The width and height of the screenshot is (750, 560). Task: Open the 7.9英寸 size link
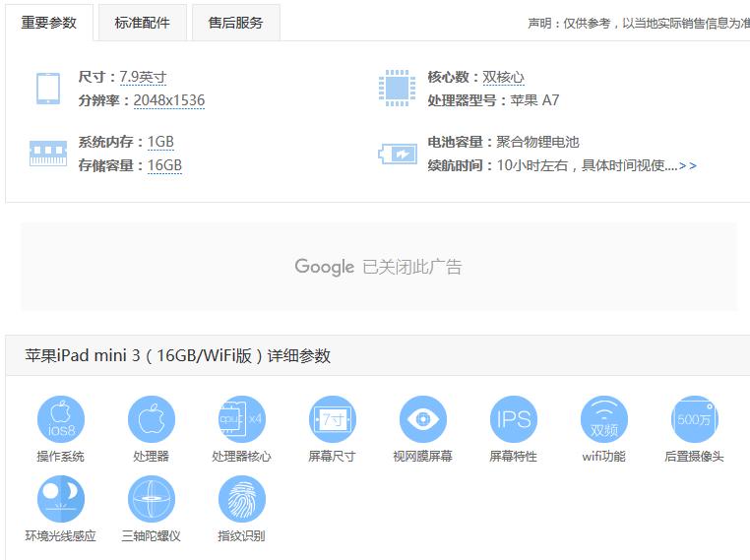tap(143, 77)
